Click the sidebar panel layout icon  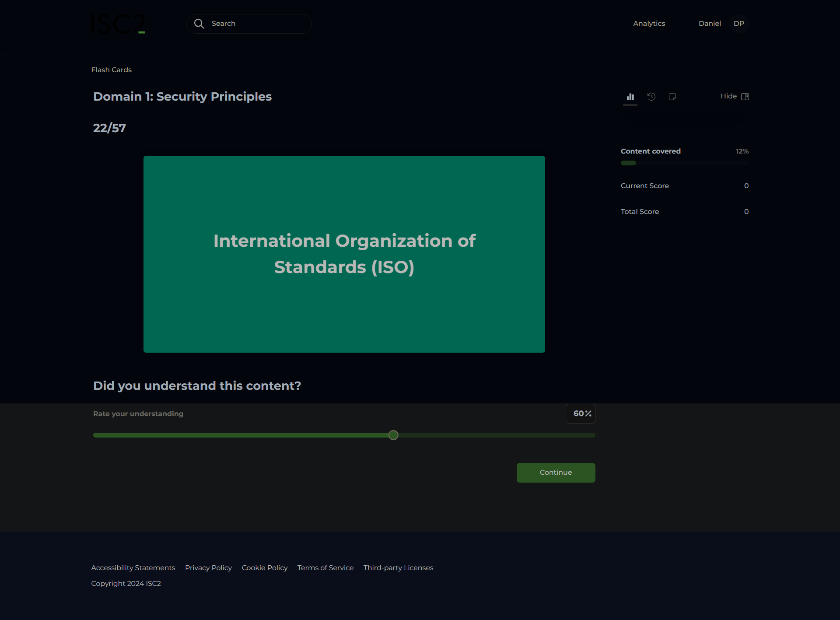click(745, 96)
